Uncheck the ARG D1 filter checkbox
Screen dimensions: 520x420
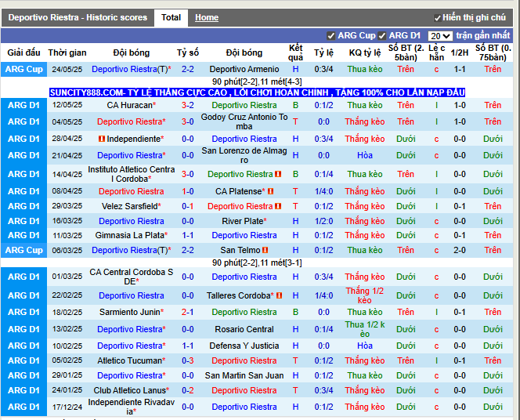382,35
